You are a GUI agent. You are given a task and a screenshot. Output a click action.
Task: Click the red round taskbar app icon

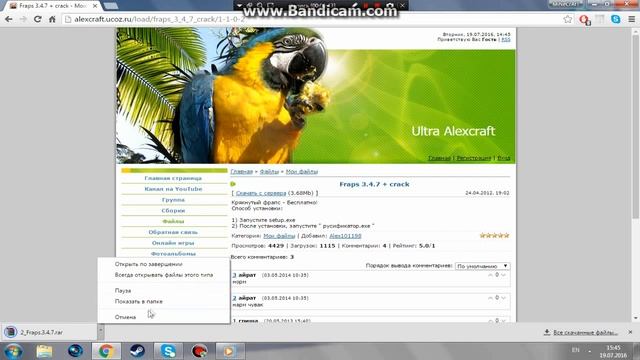200,351
